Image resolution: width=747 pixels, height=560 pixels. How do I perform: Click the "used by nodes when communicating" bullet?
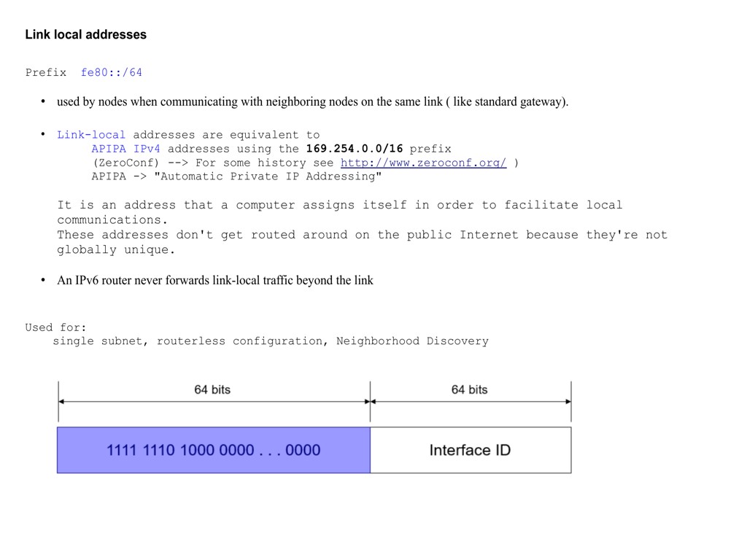[x=312, y=101]
